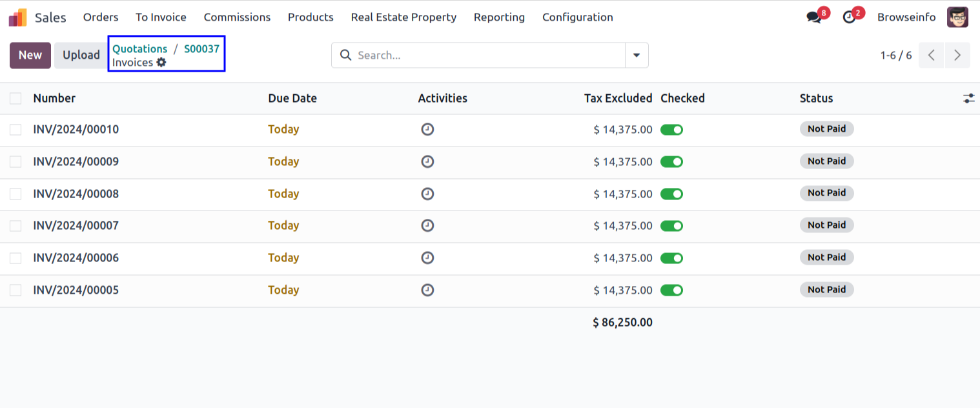980x408 pixels.
Task: Toggle Checked switch for INV/2024/00009
Action: tap(671, 161)
